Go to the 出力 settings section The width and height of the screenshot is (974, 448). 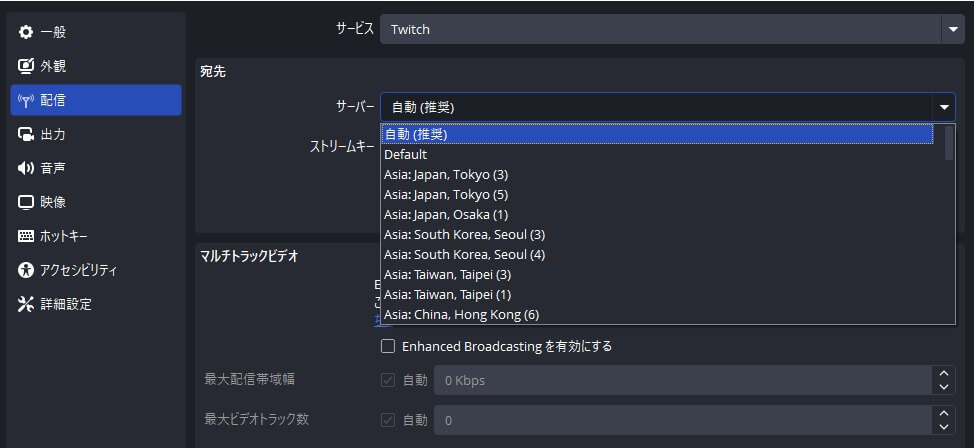pos(96,134)
